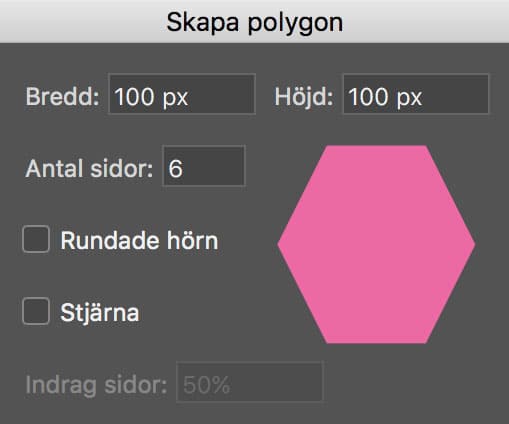The height and width of the screenshot is (424, 509).
Task: Click the Antal sidor label
Action: pyautogui.click(x=89, y=169)
